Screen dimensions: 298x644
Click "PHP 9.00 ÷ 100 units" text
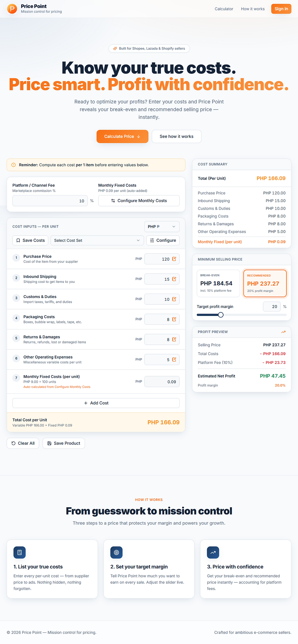point(40,382)
